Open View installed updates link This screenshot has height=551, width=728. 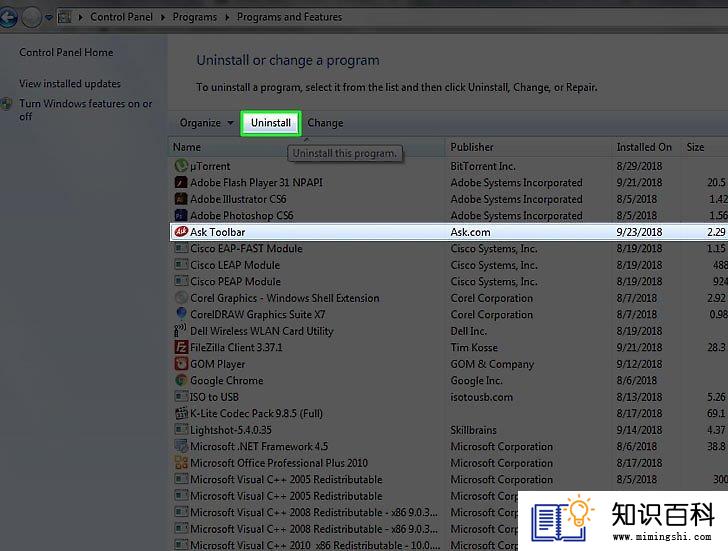coord(70,84)
